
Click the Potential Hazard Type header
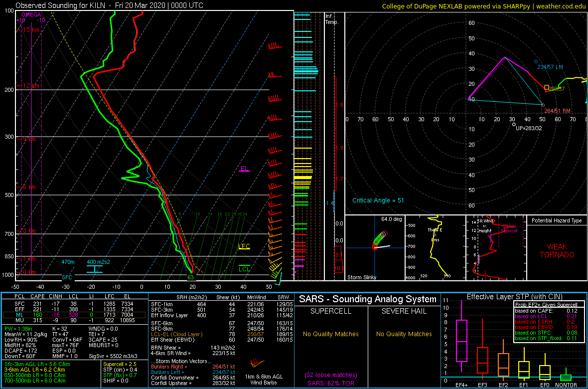pos(557,221)
